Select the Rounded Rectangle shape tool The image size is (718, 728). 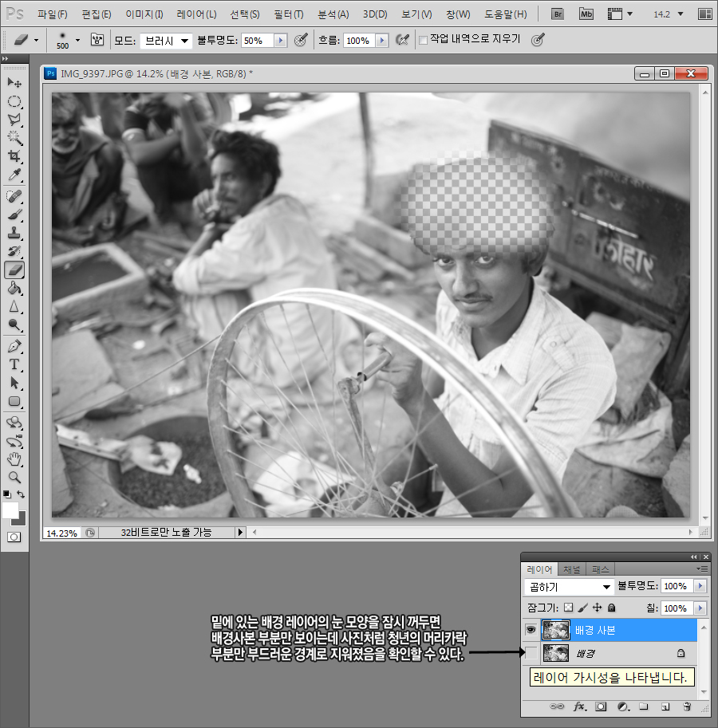click(x=14, y=402)
